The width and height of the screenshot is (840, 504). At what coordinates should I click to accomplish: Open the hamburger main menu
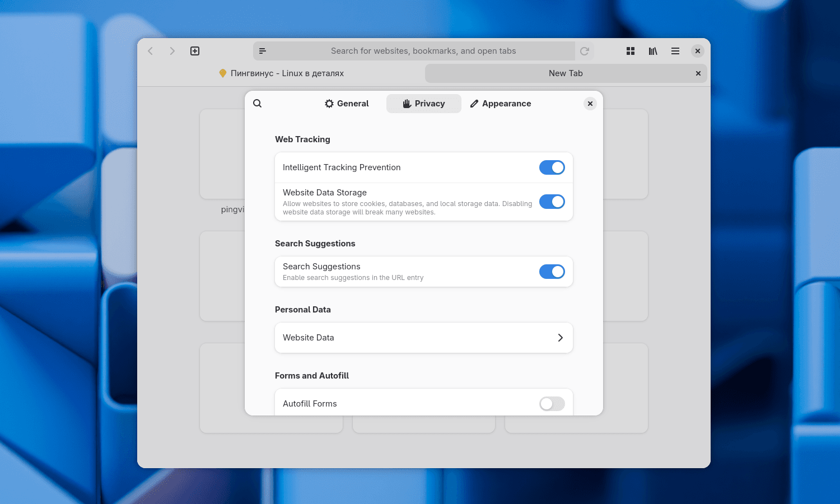click(675, 51)
